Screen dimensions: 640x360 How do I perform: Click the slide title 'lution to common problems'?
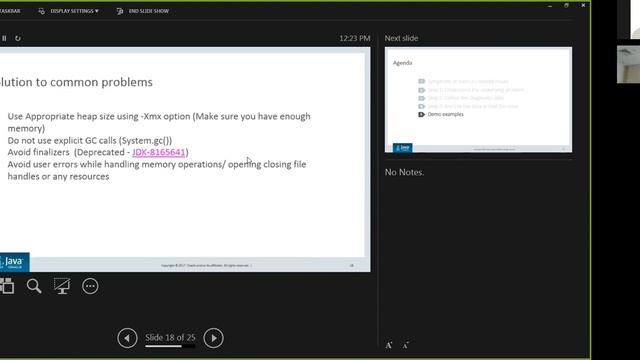[76, 82]
